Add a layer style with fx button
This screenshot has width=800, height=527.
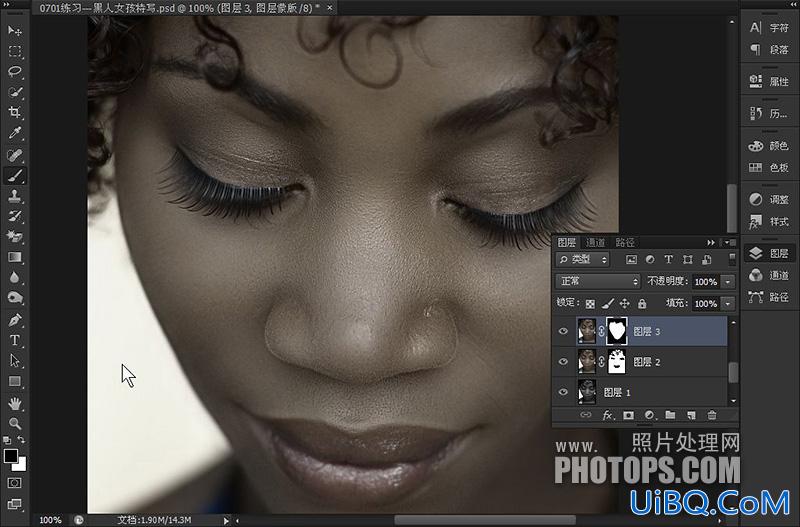coord(607,415)
